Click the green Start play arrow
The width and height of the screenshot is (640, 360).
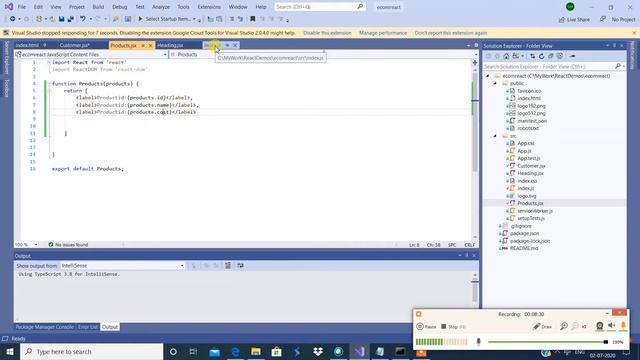(x=140, y=19)
